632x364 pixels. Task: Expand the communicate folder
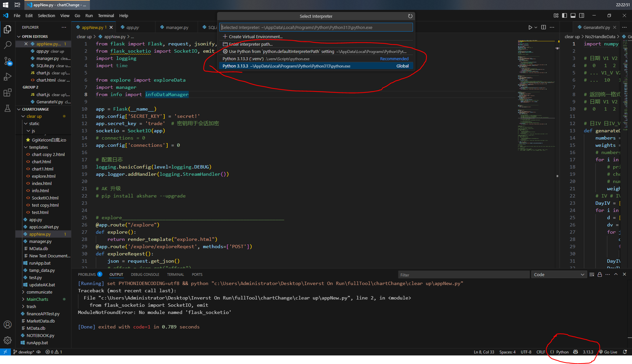pos(39,292)
